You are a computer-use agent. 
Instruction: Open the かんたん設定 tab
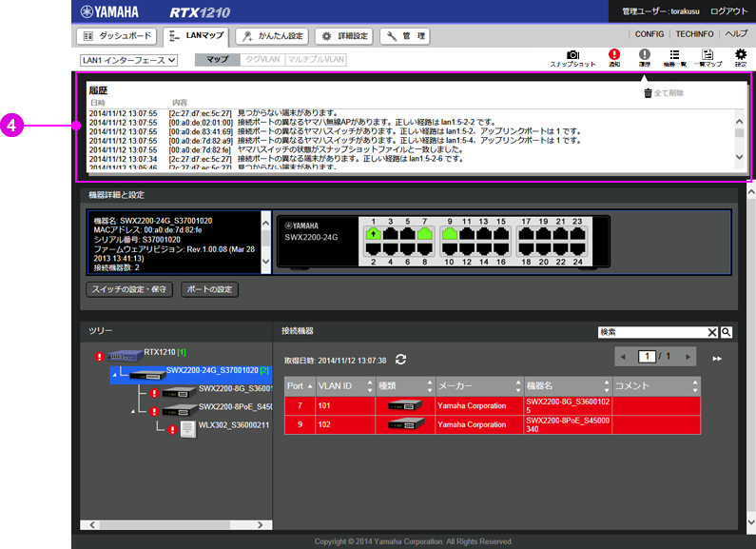(x=272, y=36)
